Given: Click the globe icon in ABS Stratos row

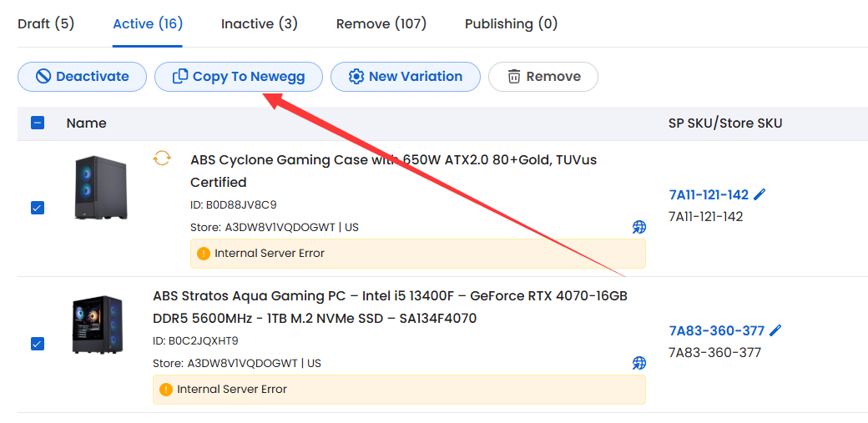Looking at the screenshot, I should tap(638, 363).
